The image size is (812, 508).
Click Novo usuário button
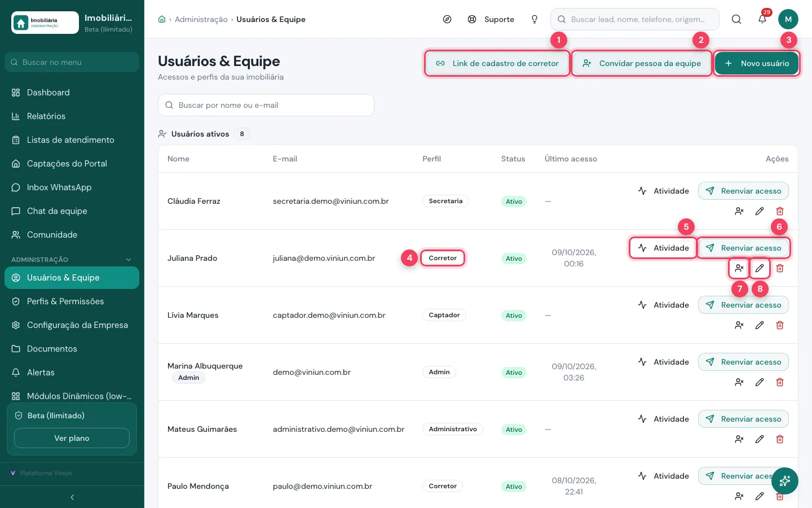pos(757,63)
